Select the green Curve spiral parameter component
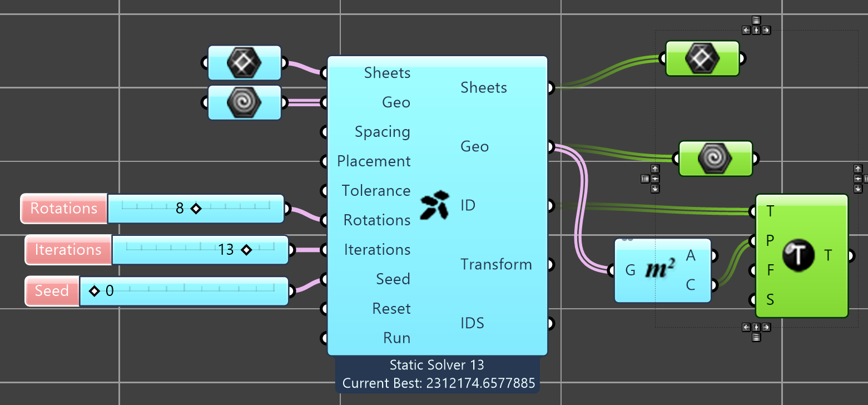 pos(715,159)
